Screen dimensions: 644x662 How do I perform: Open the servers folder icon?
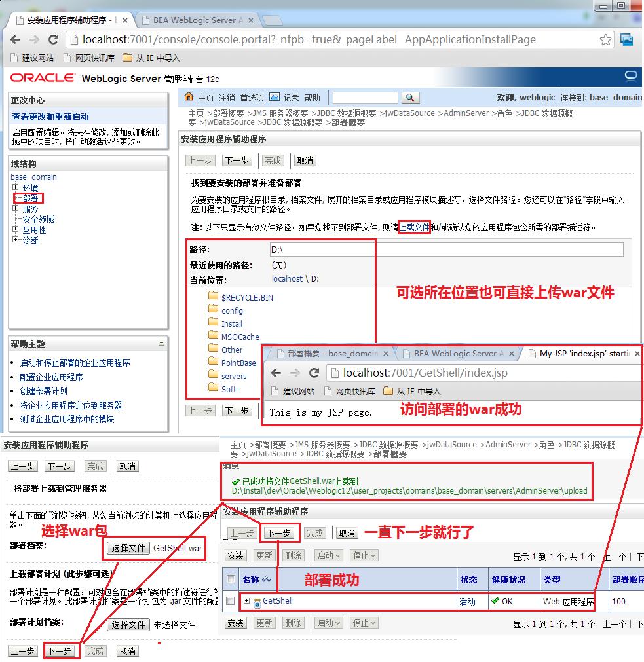tap(214, 374)
